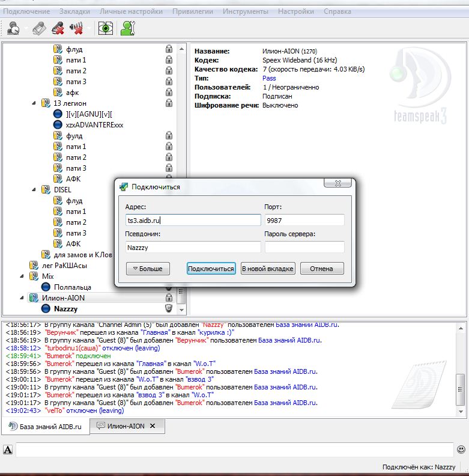Select user xzxADVANTERExxx in the tree
This screenshot has height=476, width=469.
[x=94, y=125]
